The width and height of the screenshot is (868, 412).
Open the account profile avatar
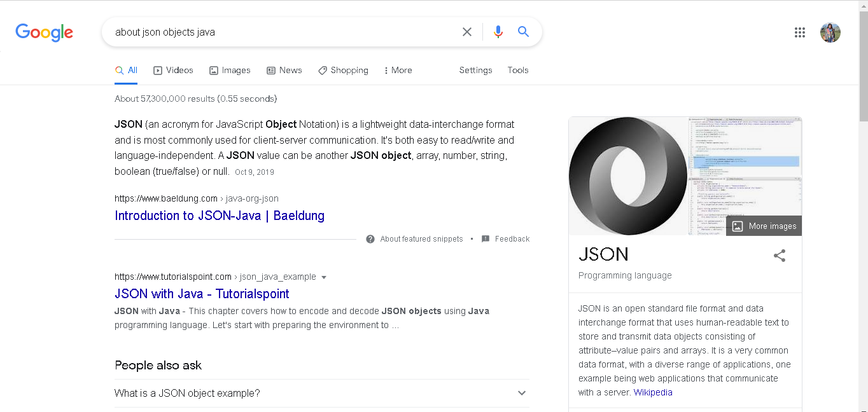pyautogui.click(x=830, y=32)
